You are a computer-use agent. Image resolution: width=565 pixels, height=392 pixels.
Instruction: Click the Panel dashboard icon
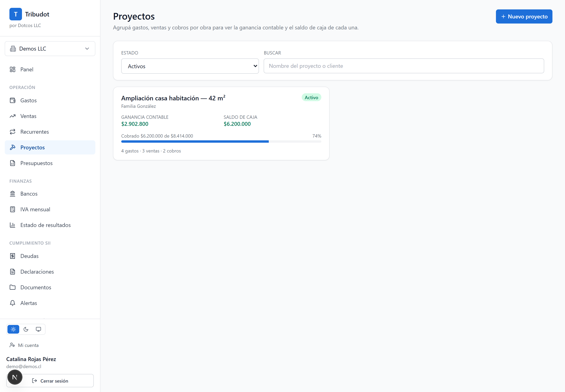pyautogui.click(x=13, y=70)
